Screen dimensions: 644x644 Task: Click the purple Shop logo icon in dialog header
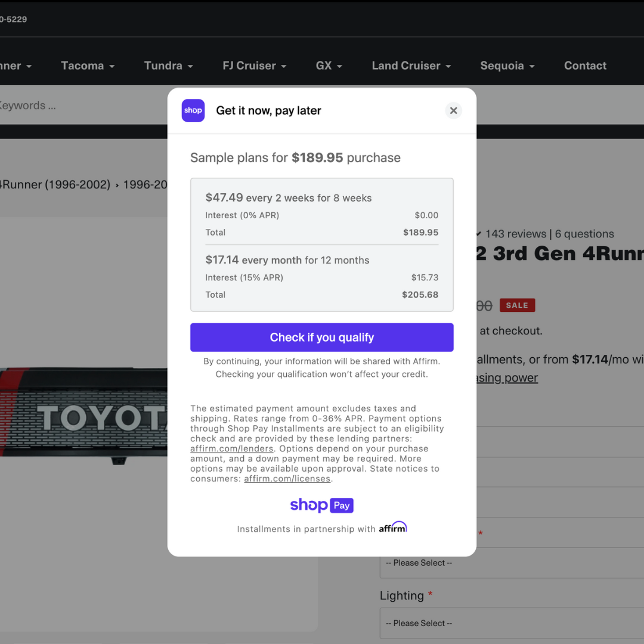point(193,110)
